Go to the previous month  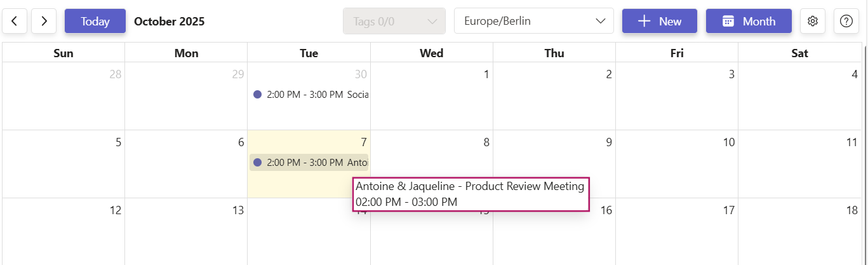[15, 21]
